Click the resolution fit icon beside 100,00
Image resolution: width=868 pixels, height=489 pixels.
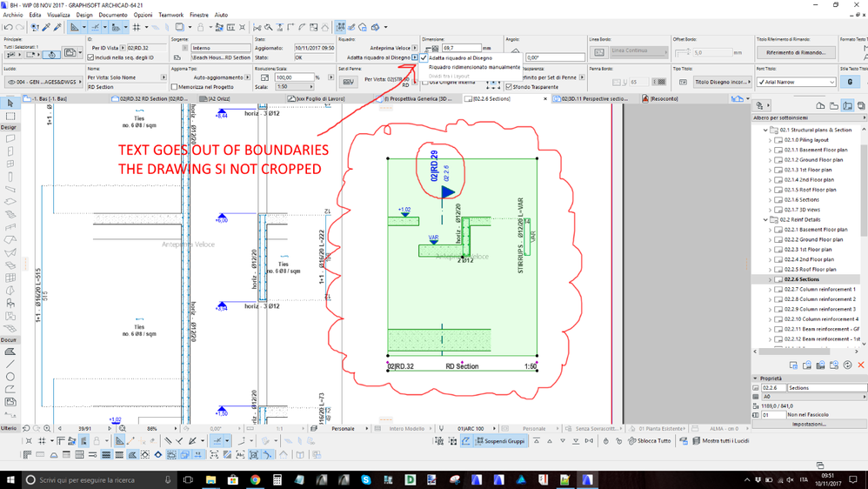click(264, 77)
